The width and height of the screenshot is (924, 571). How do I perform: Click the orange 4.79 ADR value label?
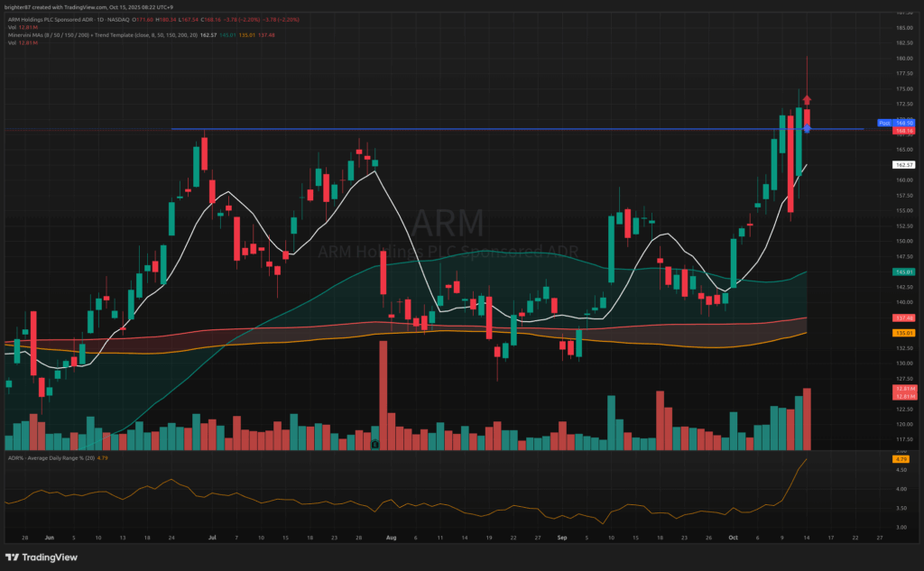click(x=900, y=459)
